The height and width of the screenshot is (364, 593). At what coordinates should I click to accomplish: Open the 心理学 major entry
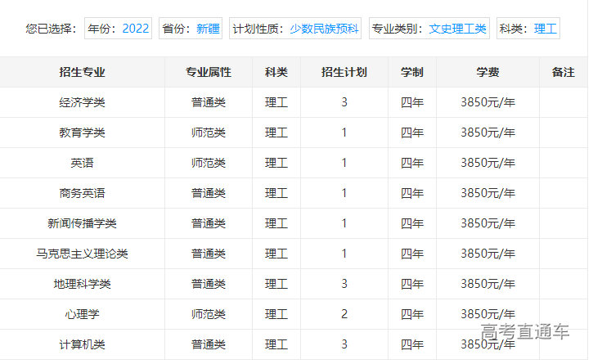pyautogui.click(x=82, y=314)
